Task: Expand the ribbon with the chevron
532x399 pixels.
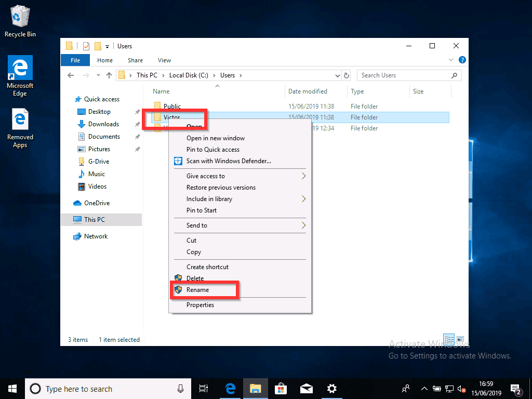Action: [451, 60]
